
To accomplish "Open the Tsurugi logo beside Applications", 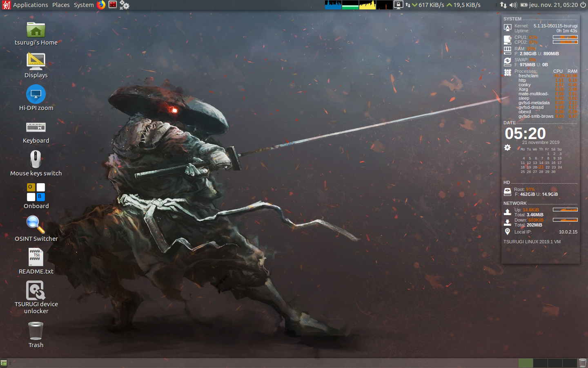I will pos(6,5).
